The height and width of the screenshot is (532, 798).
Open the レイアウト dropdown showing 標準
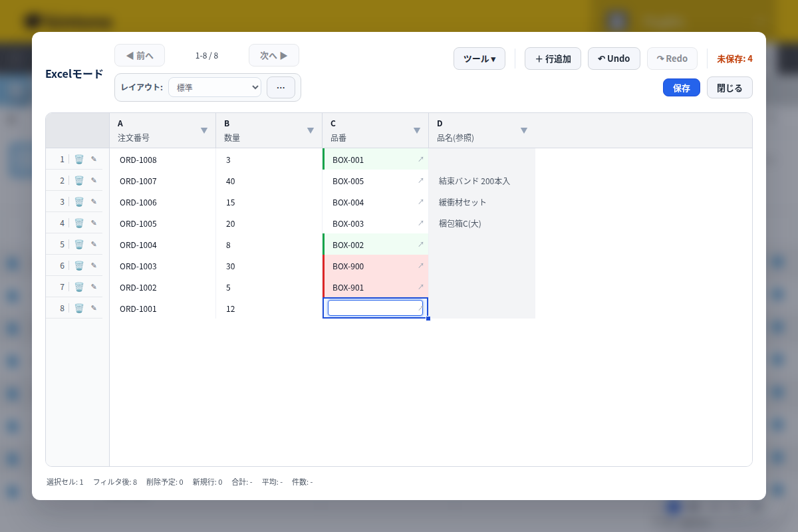215,87
